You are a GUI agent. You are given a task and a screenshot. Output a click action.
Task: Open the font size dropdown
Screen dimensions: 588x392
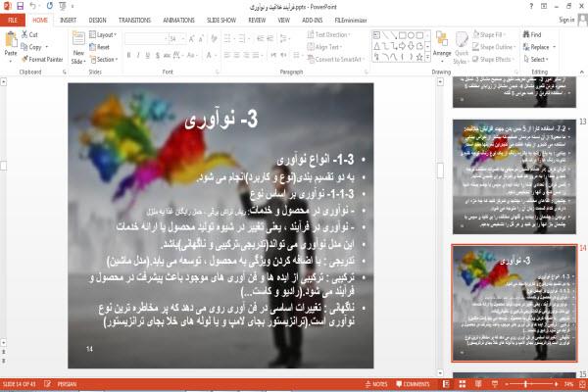click(182, 38)
